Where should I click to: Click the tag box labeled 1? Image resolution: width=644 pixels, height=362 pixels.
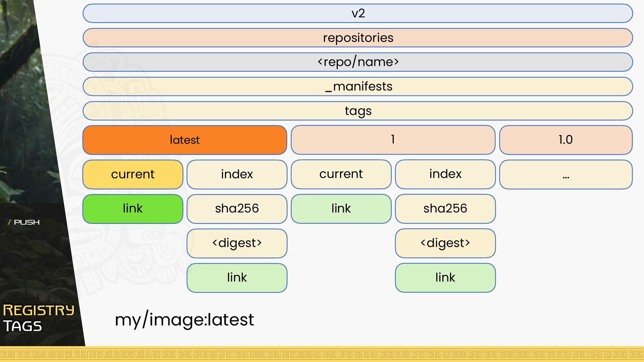coord(393,140)
